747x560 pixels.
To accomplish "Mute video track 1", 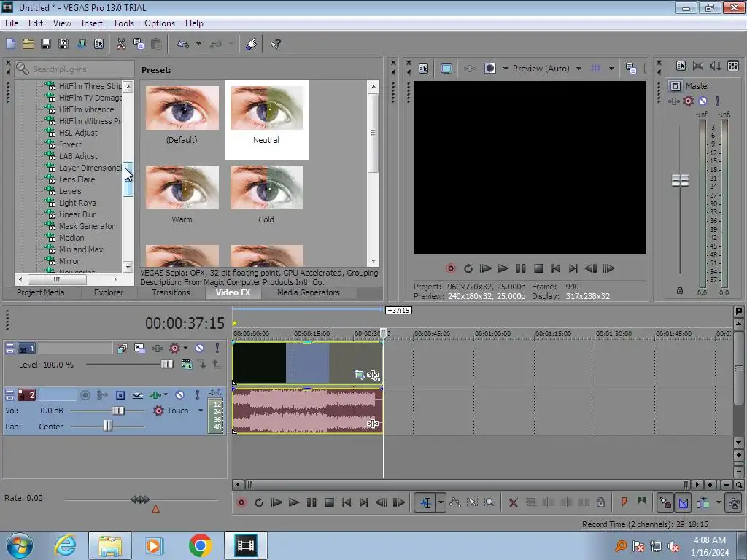I will click(200, 348).
